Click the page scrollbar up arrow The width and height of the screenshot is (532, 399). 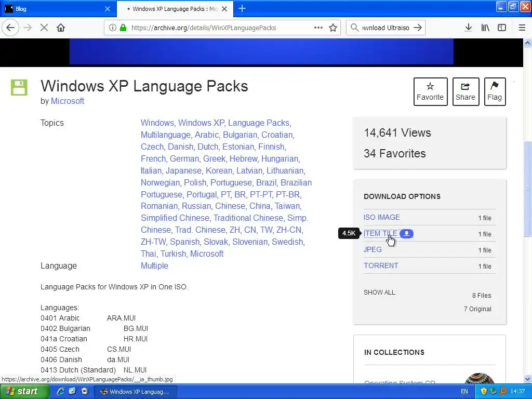528,43
